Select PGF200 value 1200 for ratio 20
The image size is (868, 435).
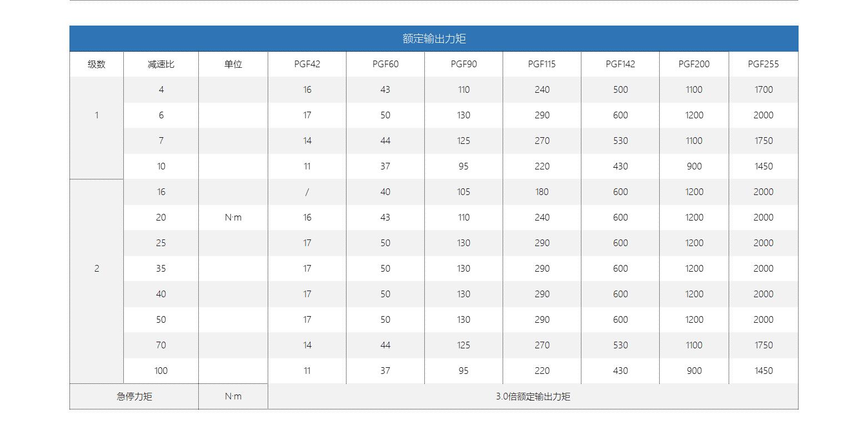pos(694,217)
